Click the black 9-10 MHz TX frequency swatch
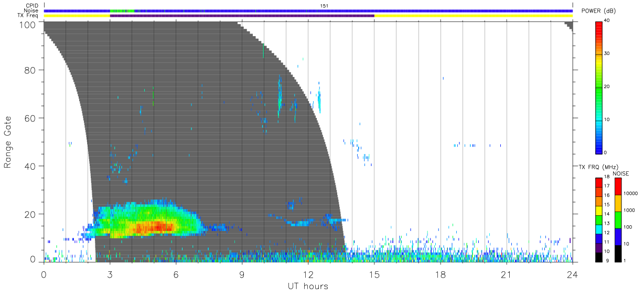644x297 pixels. (598, 257)
